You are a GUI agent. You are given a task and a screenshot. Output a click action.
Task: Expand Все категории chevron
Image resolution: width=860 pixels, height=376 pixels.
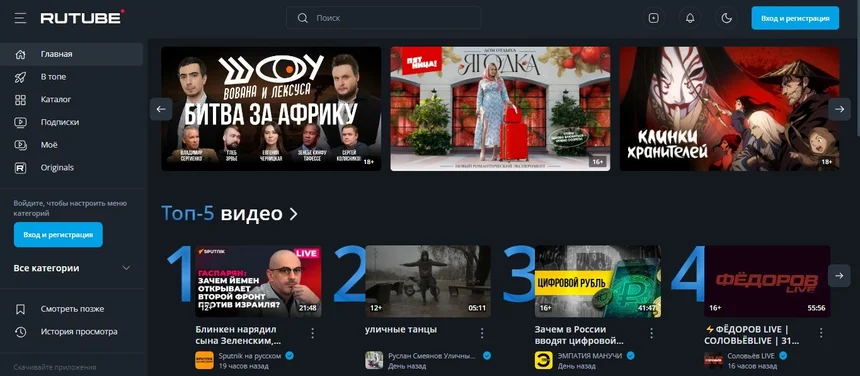[126, 268]
